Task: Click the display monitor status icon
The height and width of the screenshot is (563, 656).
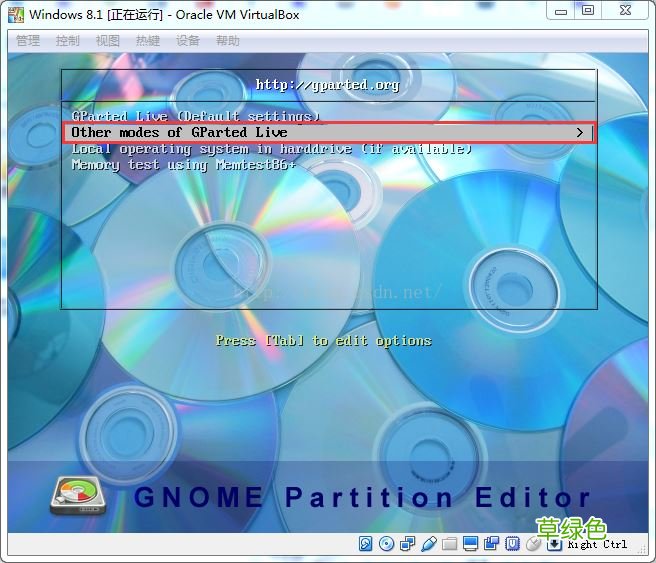Action: point(471,544)
